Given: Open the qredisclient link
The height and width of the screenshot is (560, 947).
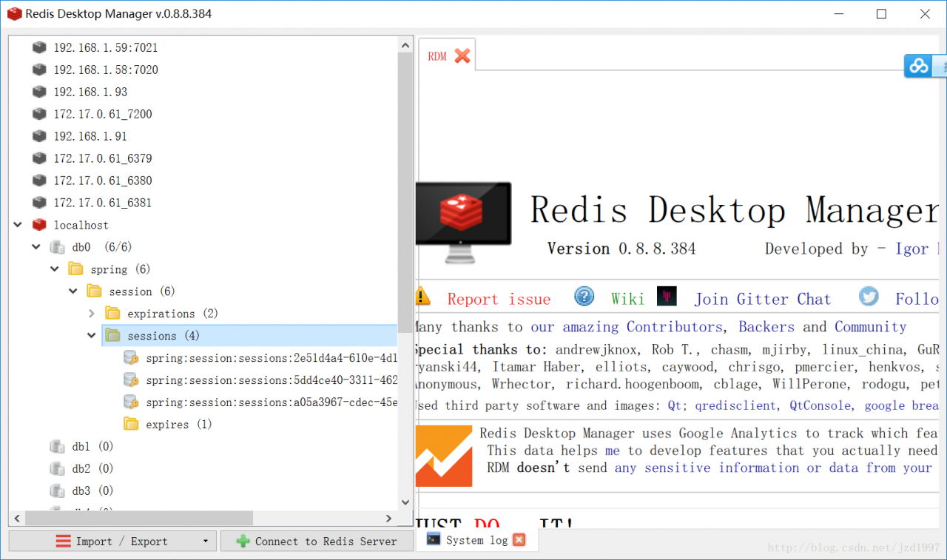Looking at the screenshot, I should point(736,405).
